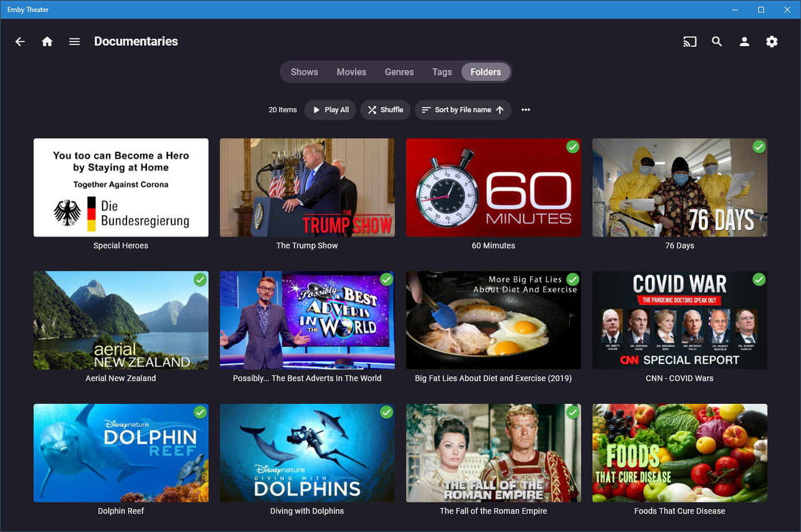The height and width of the screenshot is (532, 801).
Task: Open The Trump Show thumbnail
Action: (x=307, y=188)
